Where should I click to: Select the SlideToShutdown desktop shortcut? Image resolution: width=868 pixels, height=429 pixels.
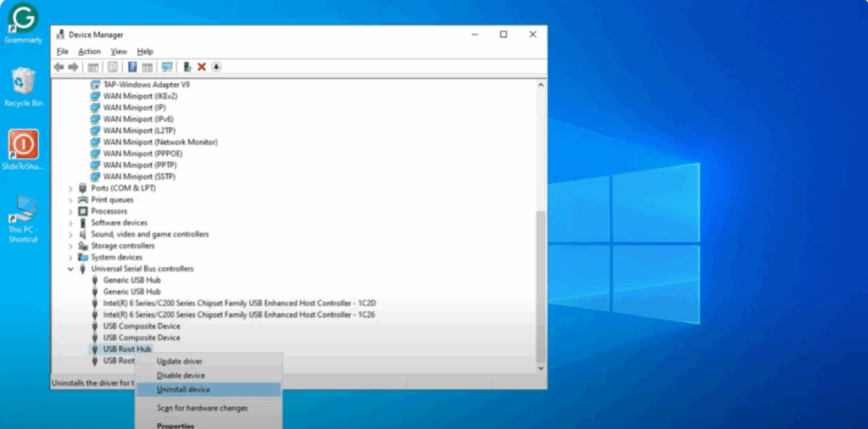coord(23,151)
